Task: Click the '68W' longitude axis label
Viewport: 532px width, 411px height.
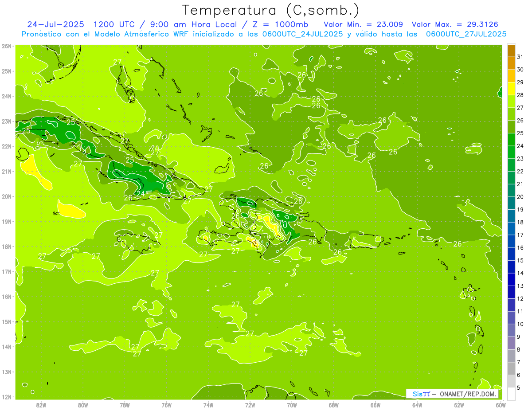Action: point(334,405)
